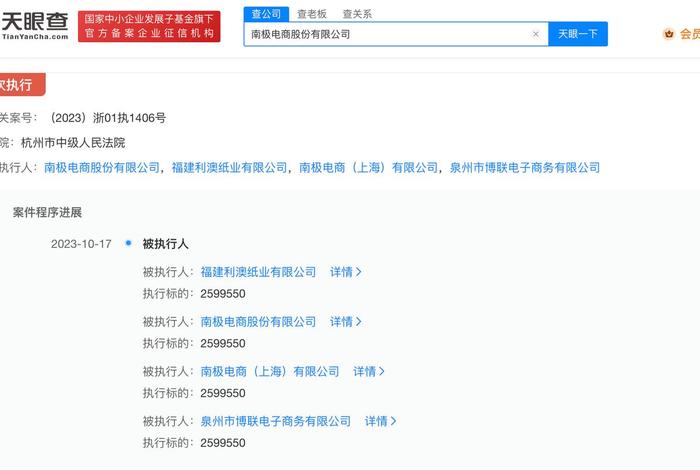Open 南极电商（上海）有限公司 link in progress list
This screenshot has width=700, height=470.
270,371
